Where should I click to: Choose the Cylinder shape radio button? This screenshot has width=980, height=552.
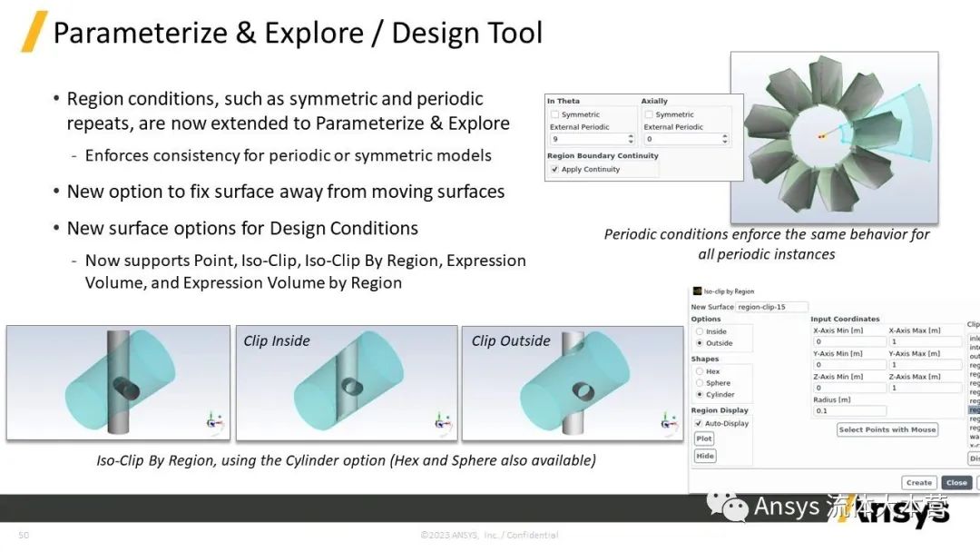[x=700, y=394]
